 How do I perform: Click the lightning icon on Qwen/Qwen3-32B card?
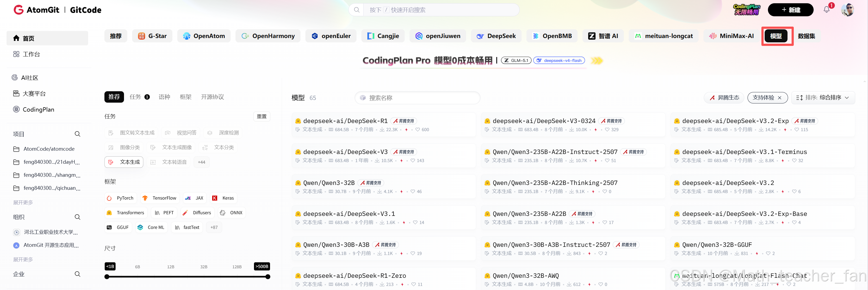pyautogui.click(x=401, y=191)
